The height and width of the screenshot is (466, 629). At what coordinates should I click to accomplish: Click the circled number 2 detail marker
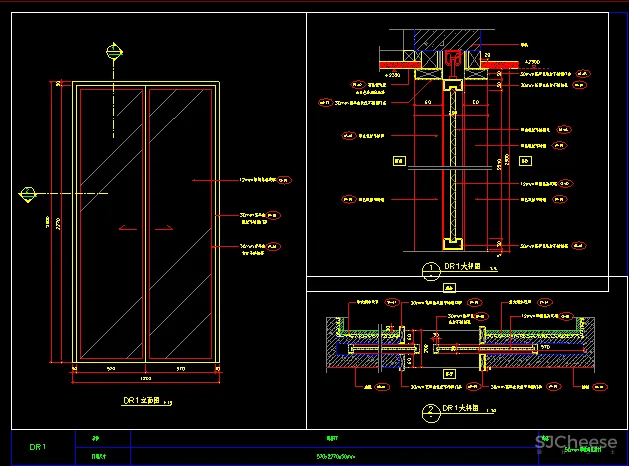pos(430,410)
